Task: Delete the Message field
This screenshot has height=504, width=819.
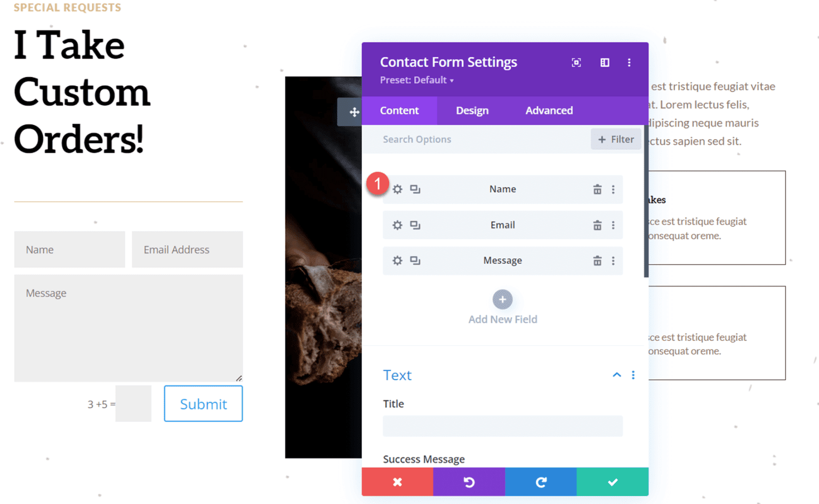Action: point(597,261)
